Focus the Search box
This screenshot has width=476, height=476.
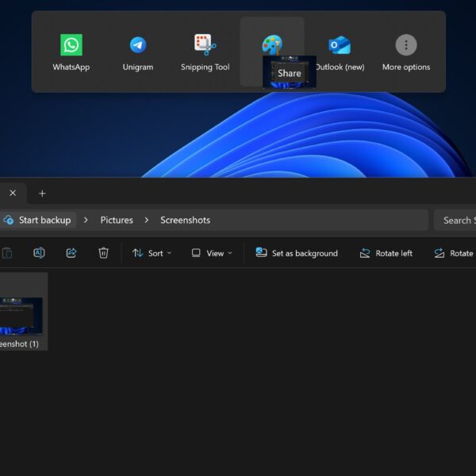(455, 220)
